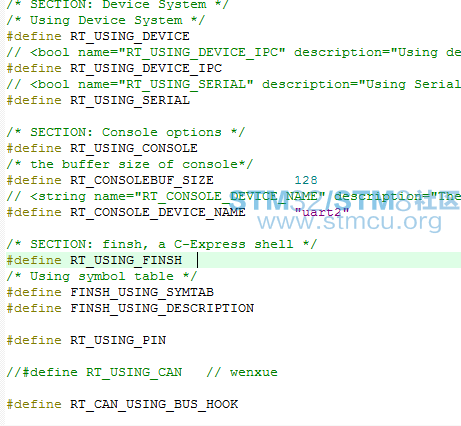Screen dimensions: 461x426
Task: Click the '/* Using Device System */' comment line
Action: point(106,20)
